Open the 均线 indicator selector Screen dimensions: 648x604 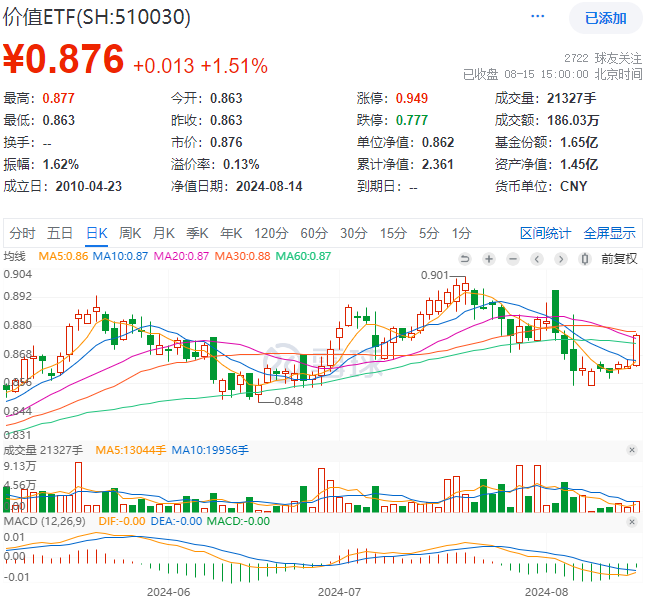tap(15, 258)
